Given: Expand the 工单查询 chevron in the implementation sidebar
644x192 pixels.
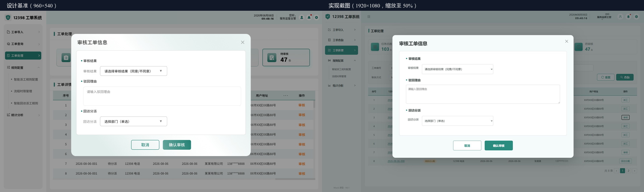Looking at the screenshot, I should tap(355, 40).
